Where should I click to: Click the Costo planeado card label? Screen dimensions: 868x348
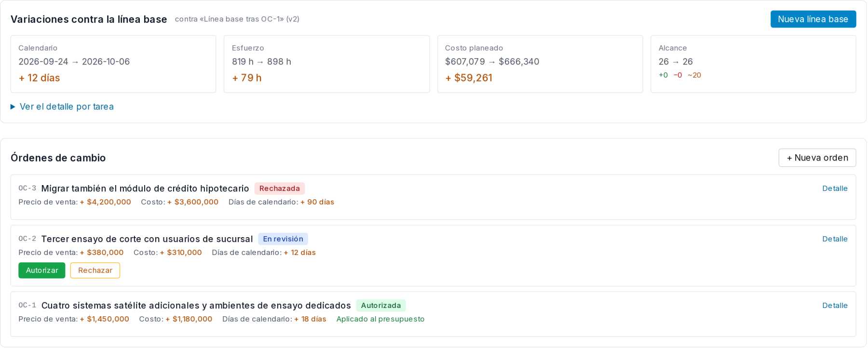tap(474, 48)
